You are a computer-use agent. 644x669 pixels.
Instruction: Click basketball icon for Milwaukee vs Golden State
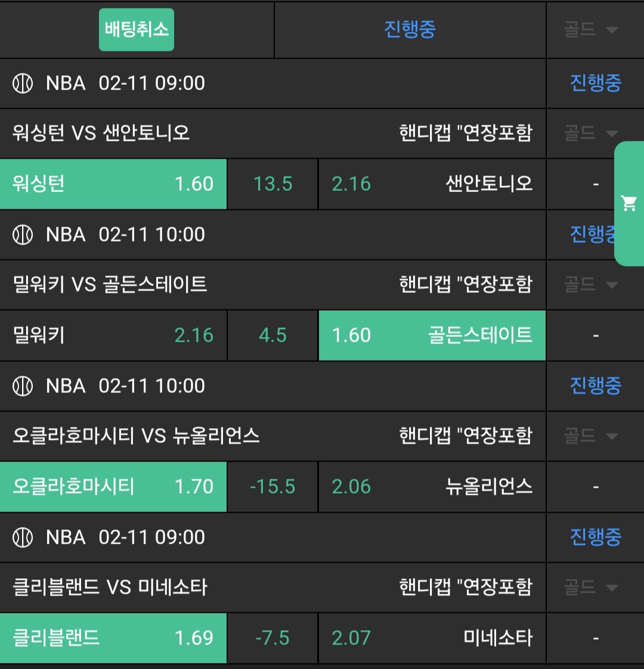[23, 235]
